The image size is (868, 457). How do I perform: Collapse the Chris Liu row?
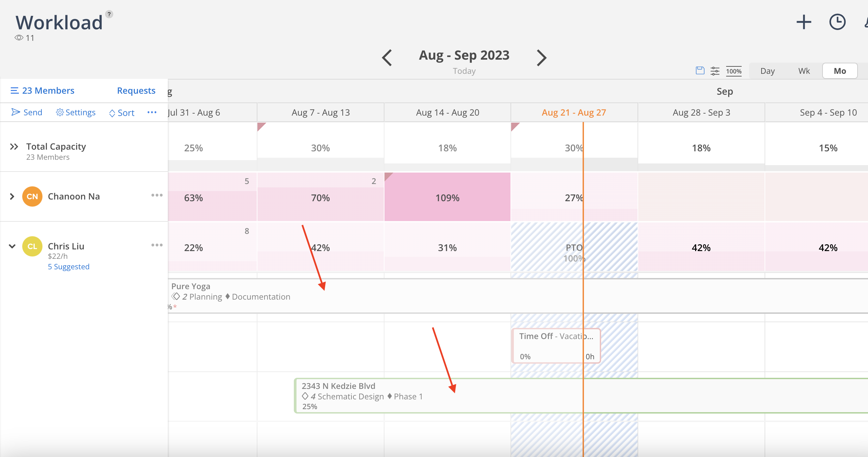pyautogui.click(x=12, y=246)
